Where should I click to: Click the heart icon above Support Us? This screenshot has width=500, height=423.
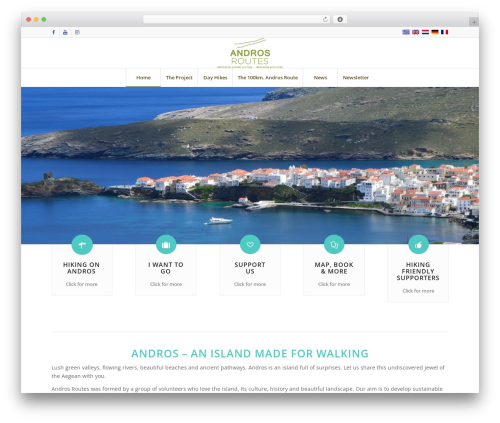tap(250, 245)
